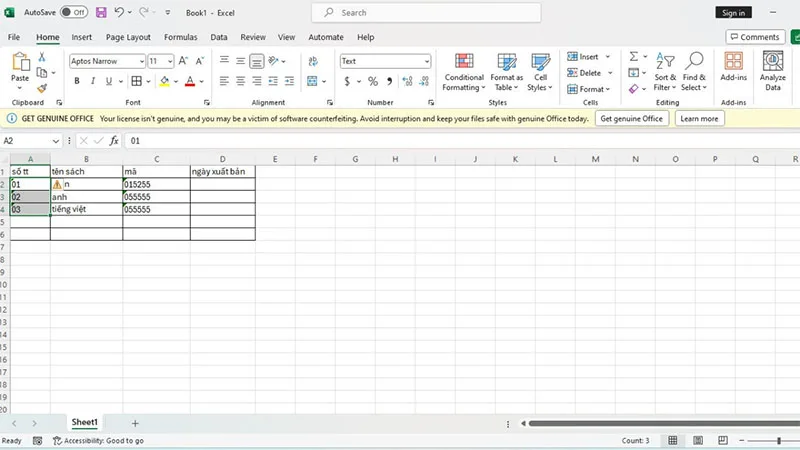Apply yellow fill color
This screenshot has height=450, width=800.
tap(164, 81)
